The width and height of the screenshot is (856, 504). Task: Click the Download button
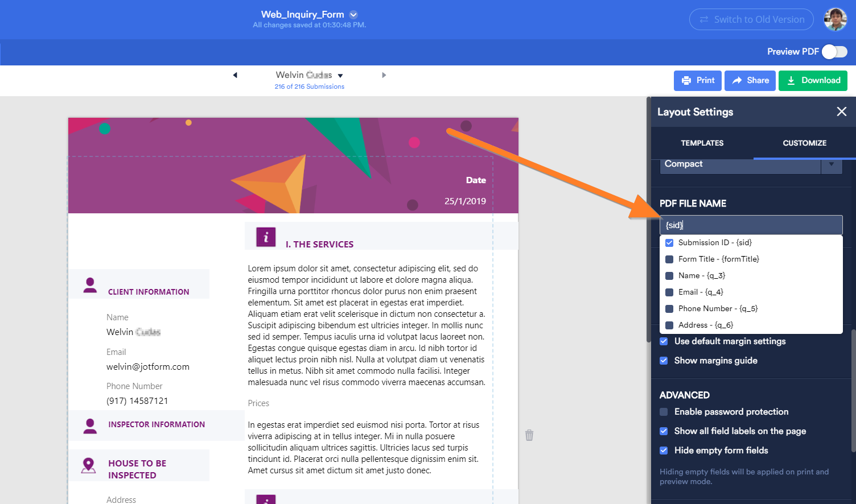pyautogui.click(x=813, y=81)
